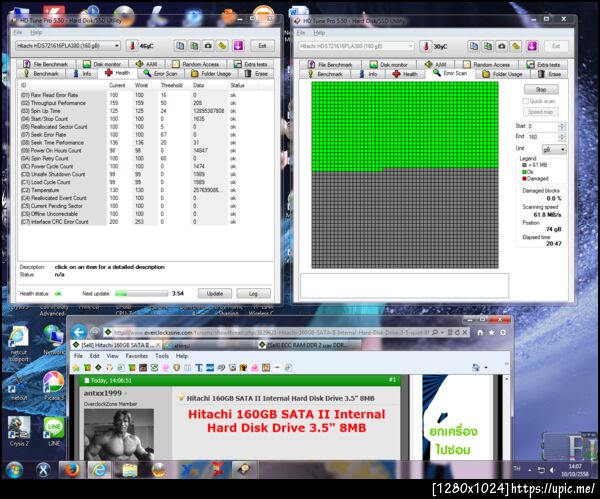Open Firefox from the taskbar

pyautogui.click(x=72, y=470)
